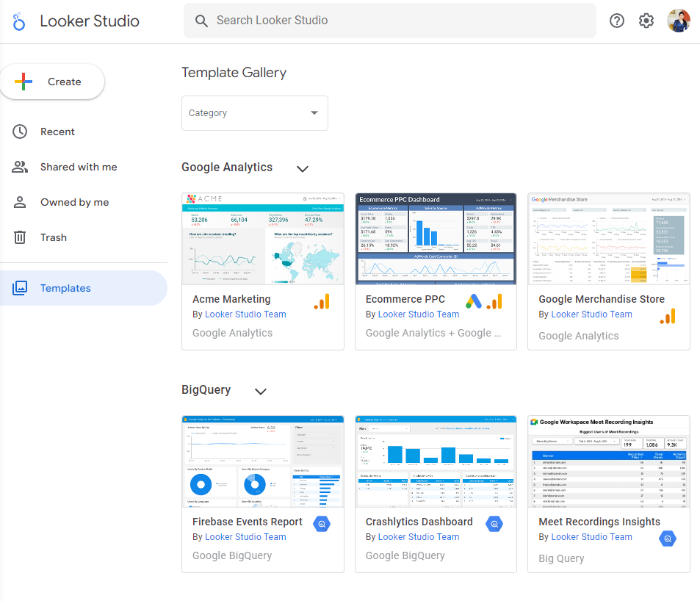700x601 pixels.
Task: Click the Owned by me person icon
Action: pos(20,202)
